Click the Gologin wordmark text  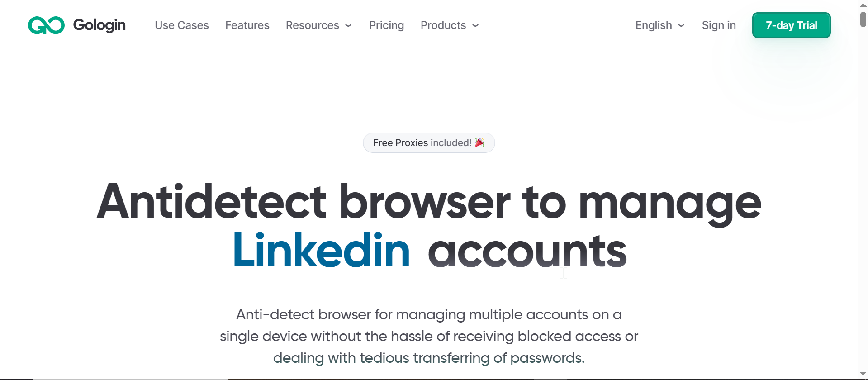(x=100, y=25)
